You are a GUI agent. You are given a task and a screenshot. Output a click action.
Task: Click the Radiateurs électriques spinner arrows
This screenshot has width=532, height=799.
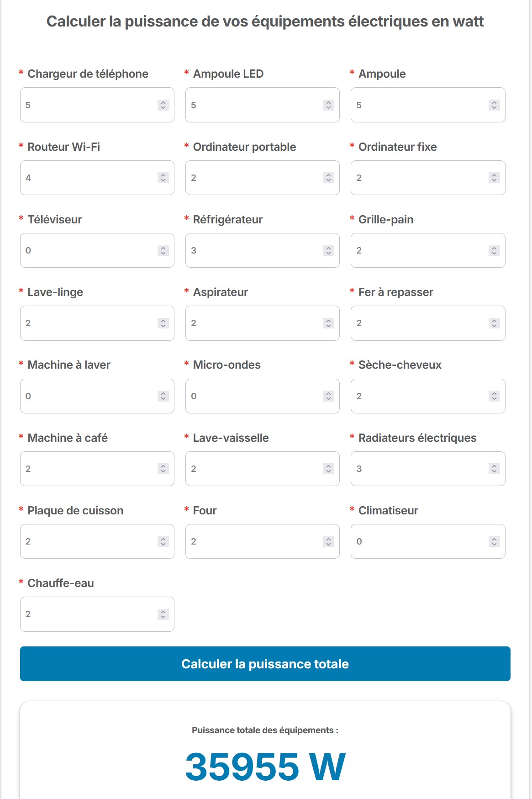[x=494, y=469]
